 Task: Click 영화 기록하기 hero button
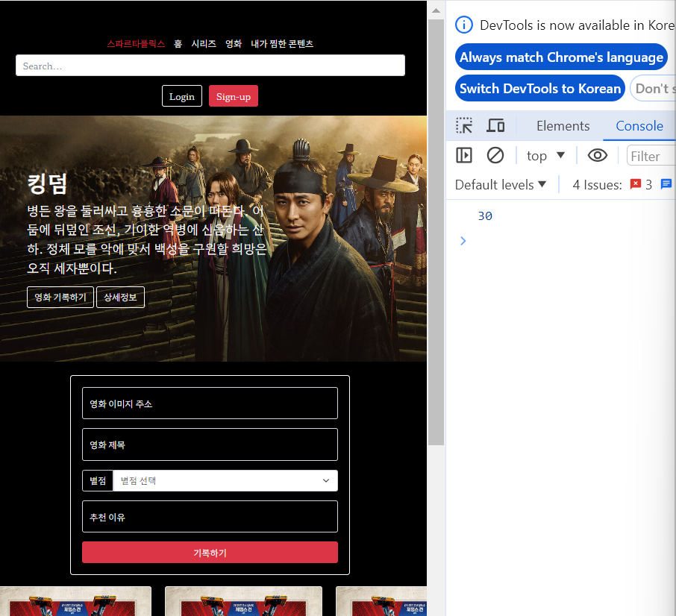pyautogui.click(x=60, y=298)
